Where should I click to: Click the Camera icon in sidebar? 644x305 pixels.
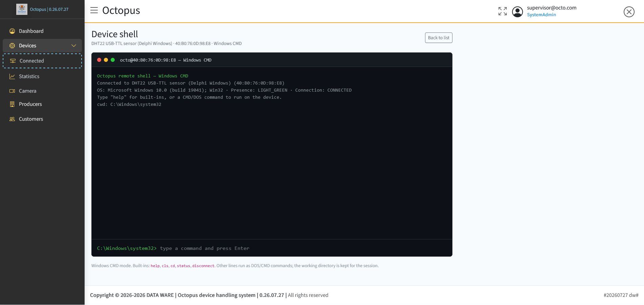coord(12,91)
